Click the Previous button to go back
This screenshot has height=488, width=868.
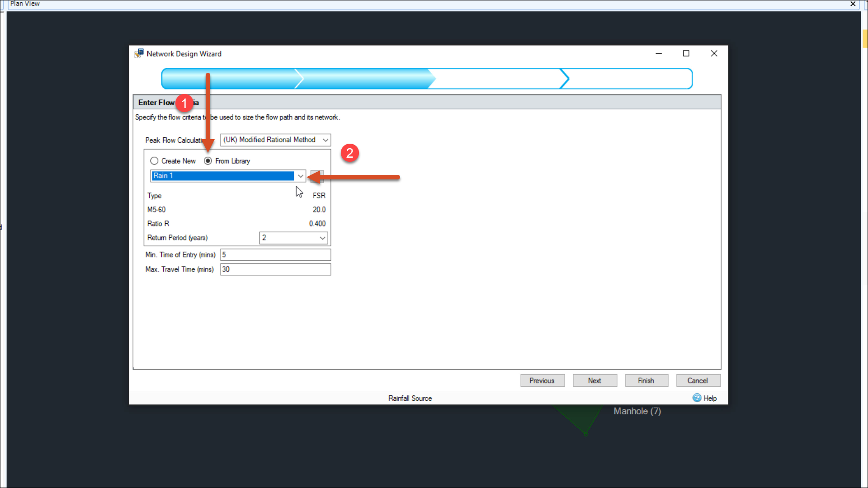542,380
